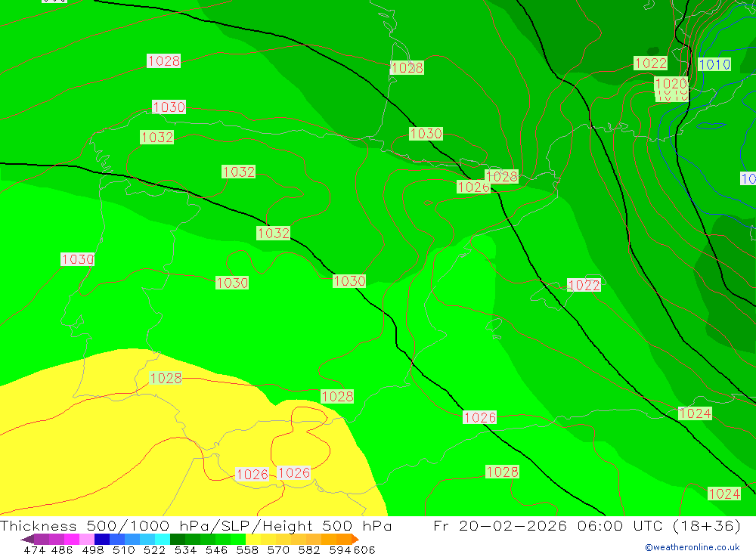
Task: Pick the orange arrow-tip legend swatch
Action: point(355,539)
